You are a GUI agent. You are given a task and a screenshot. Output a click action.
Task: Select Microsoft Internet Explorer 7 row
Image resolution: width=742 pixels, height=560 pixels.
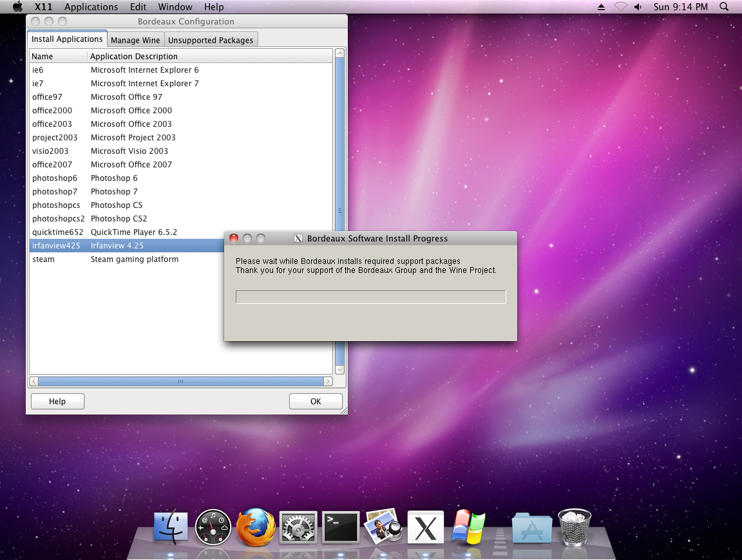click(x=181, y=83)
